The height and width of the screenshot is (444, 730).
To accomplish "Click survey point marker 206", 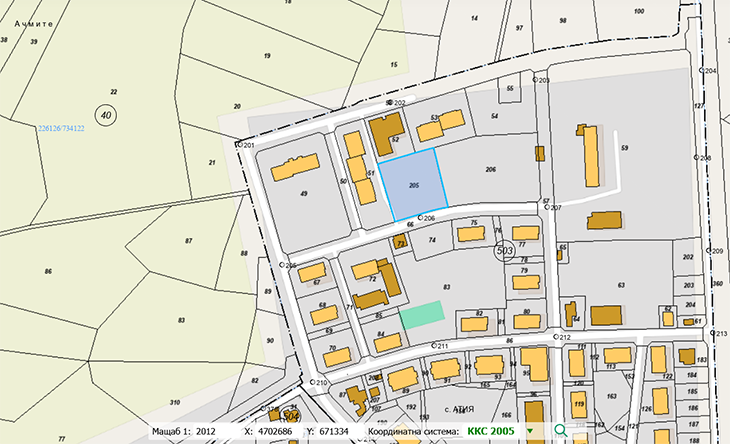I will pos(421,217).
